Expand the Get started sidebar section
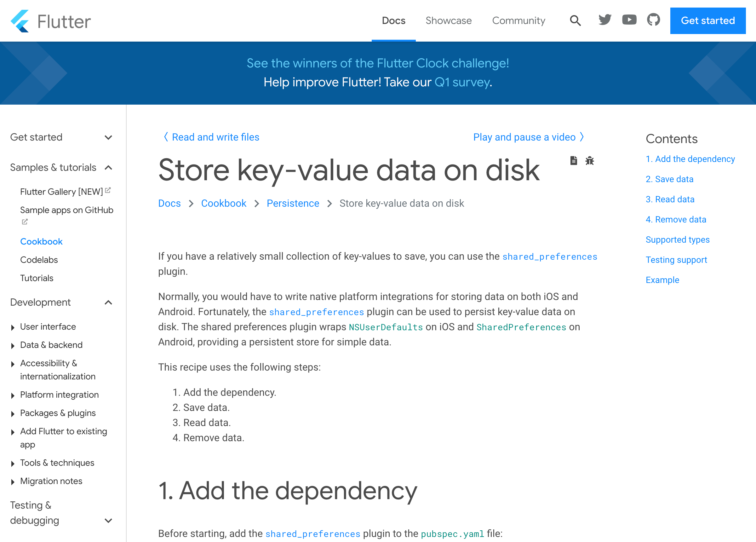 tap(108, 137)
